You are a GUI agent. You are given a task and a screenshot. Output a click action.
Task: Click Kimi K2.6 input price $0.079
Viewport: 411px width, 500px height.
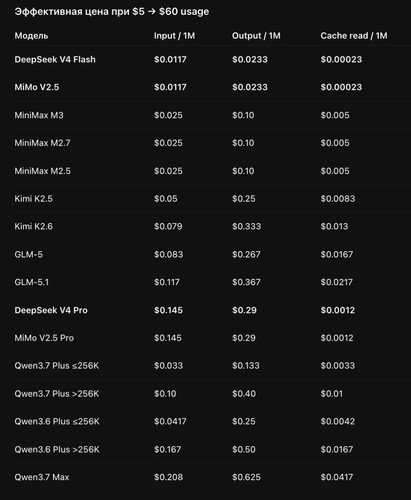click(x=168, y=226)
